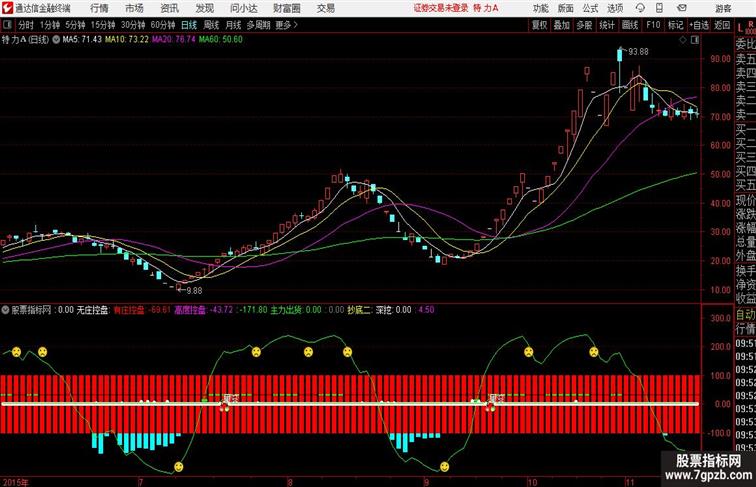Click the 多股 multi-stock button
Image resolution: width=756 pixels, height=487 pixels.
584,25
